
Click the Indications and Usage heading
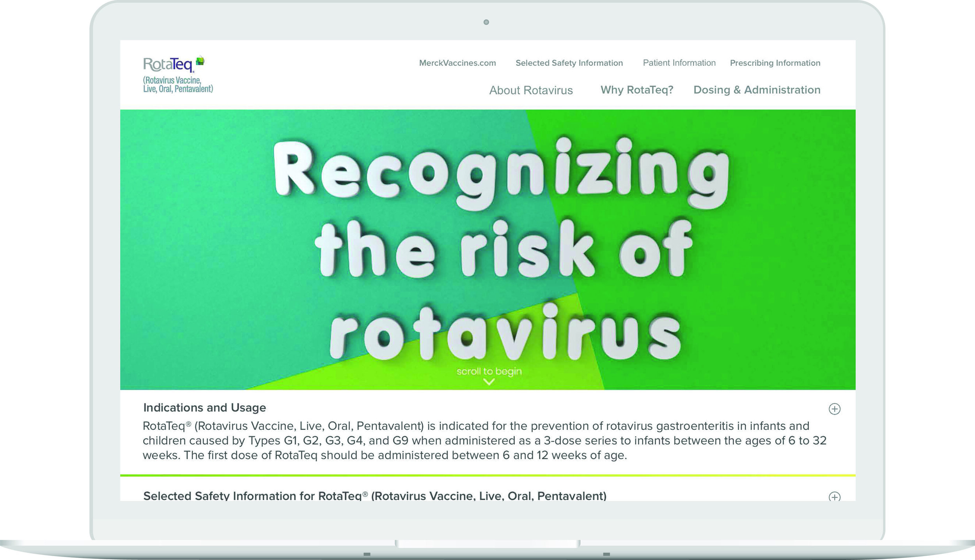click(204, 408)
